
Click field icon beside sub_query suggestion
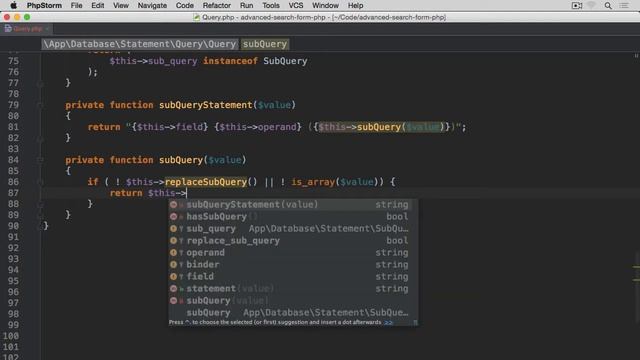tap(173, 229)
